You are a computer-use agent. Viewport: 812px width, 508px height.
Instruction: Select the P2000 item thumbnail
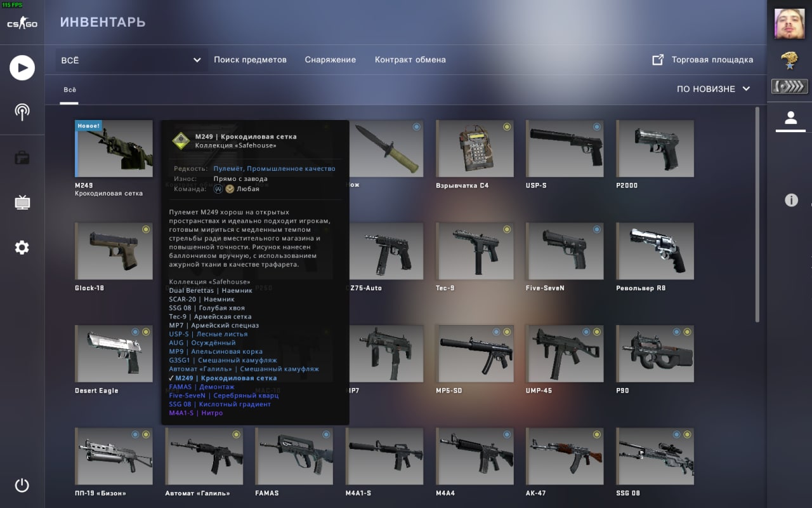click(x=655, y=149)
